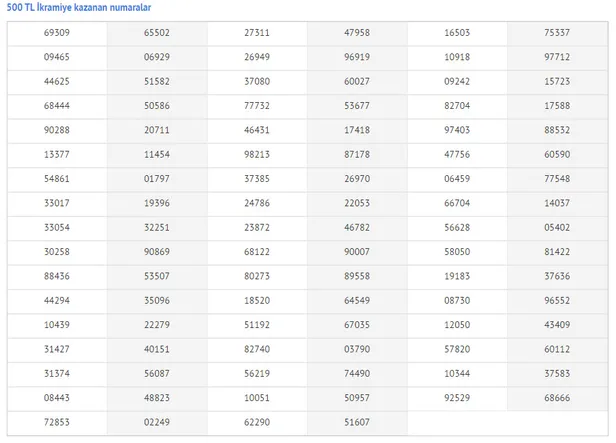This screenshot has width=616, height=443.
Task: Click winning number 64549
Action: (x=357, y=301)
